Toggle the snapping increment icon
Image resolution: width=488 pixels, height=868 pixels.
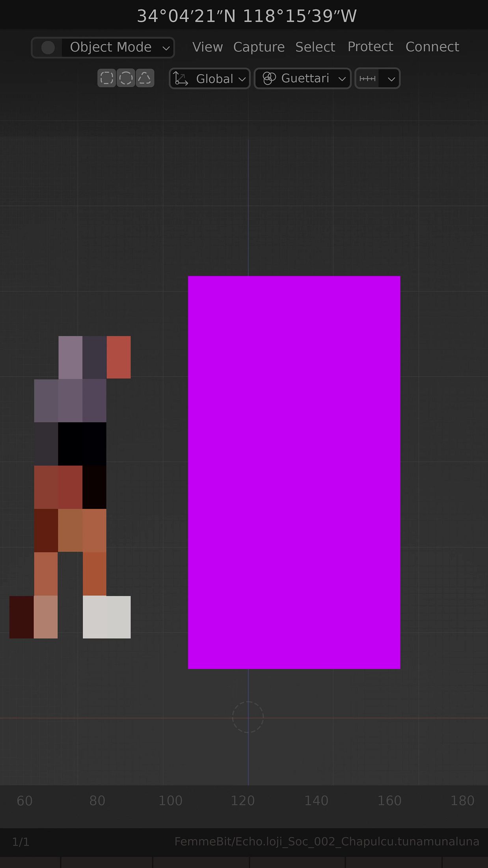click(x=367, y=79)
